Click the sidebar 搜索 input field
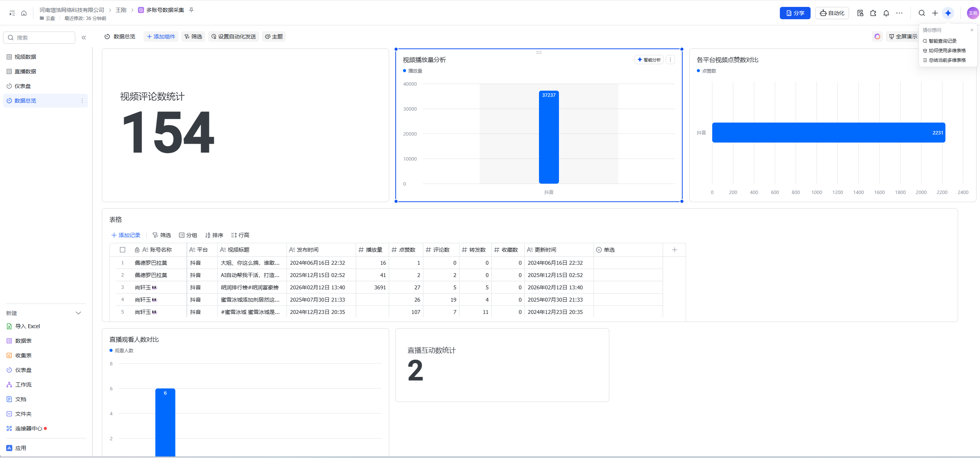 click(x=42, y=38)
